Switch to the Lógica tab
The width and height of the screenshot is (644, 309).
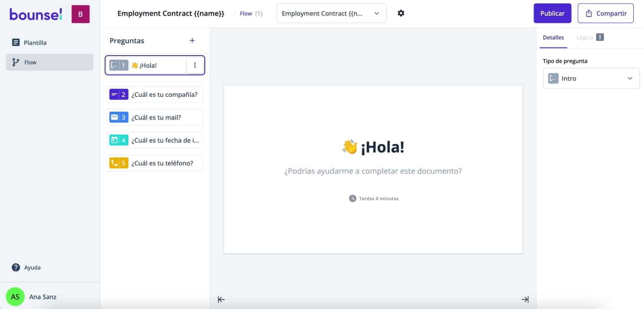[585, 38]
